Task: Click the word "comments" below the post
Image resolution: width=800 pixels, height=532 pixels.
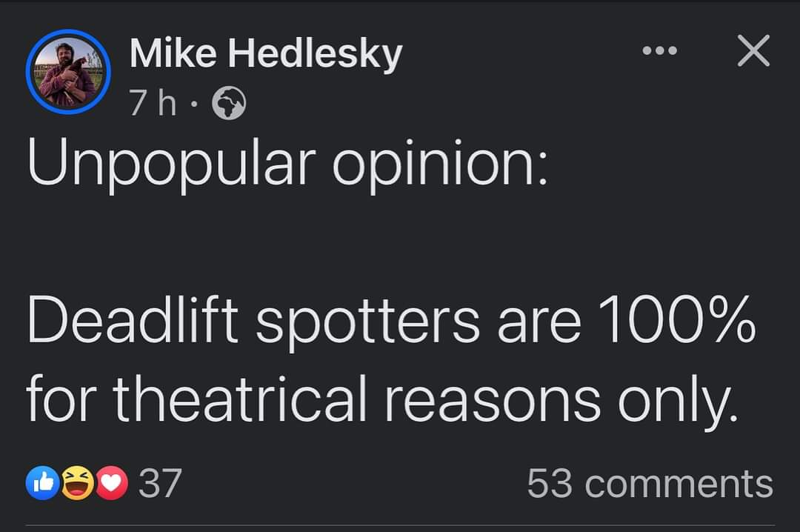Action: tap(679, 484)
